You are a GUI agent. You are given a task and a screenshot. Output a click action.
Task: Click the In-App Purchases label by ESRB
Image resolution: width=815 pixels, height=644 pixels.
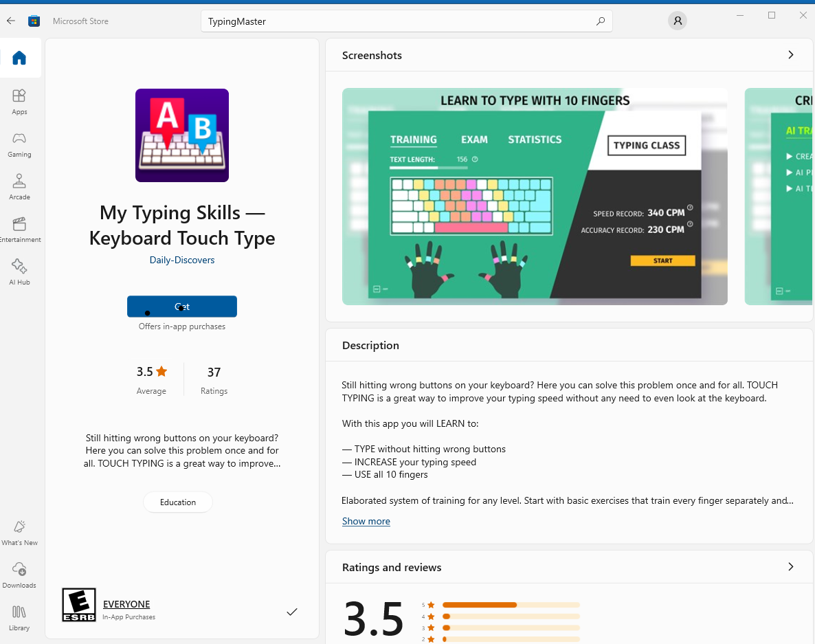coord(129,617)
